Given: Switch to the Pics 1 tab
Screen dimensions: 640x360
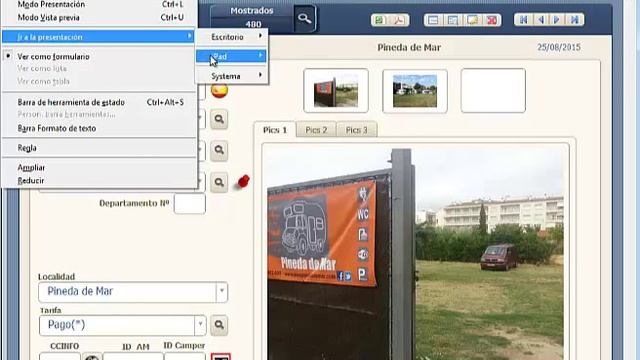Looking at the screenshot, I should (275, 130).
